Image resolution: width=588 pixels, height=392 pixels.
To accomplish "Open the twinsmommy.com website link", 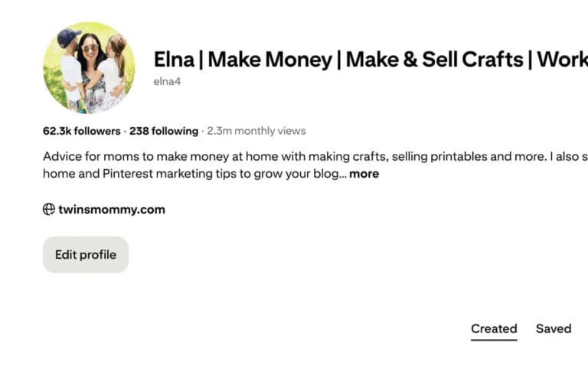I will 112,209.
